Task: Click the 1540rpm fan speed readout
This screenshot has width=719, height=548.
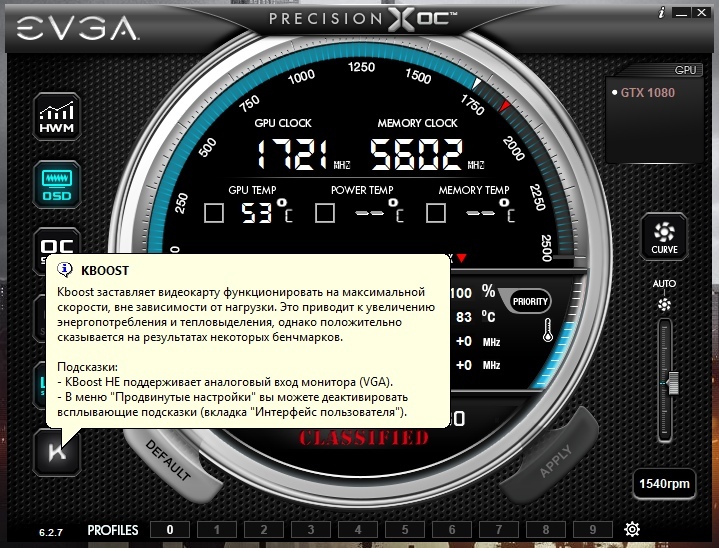Action: pos(664,483)
